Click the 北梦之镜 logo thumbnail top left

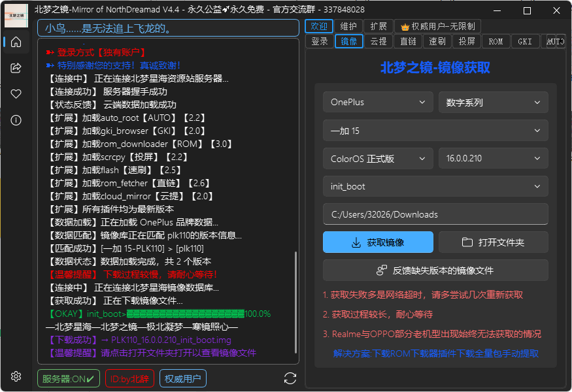click(x=16, y=15)
